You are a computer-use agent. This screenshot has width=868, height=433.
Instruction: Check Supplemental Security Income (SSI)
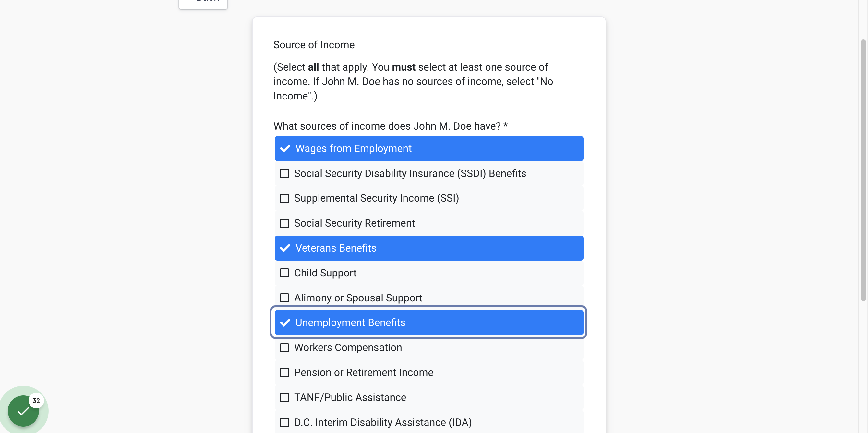[428, 198]
